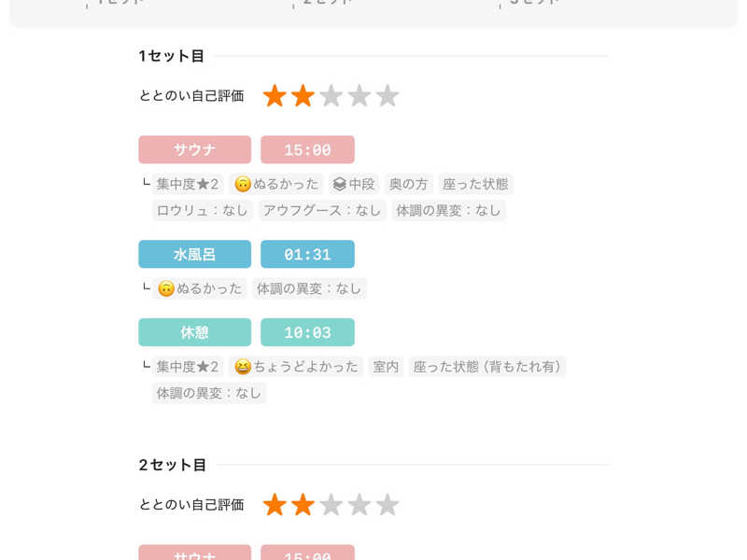Viewport: 747px width, 560px height.
Task: Click the teal 休憩 label
Action: 194,332
